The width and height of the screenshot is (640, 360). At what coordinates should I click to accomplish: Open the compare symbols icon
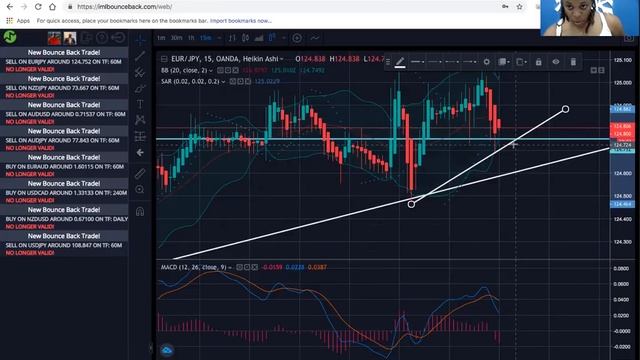pyautogui.click(x=232, y=38)
